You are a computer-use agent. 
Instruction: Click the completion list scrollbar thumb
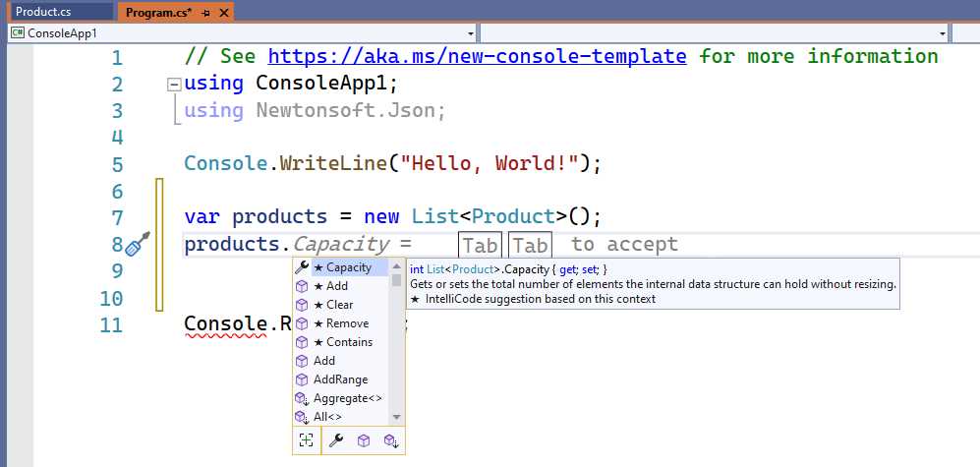[x=396, y=279]
